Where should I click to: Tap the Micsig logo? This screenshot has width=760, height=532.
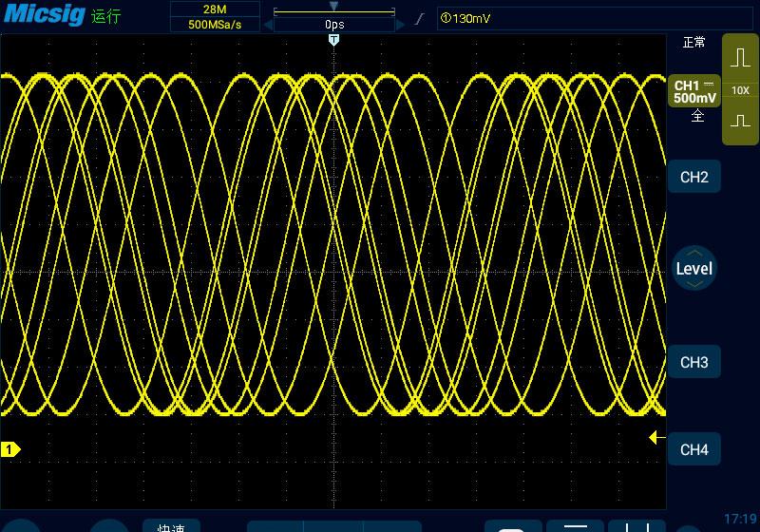click(45, 14)
